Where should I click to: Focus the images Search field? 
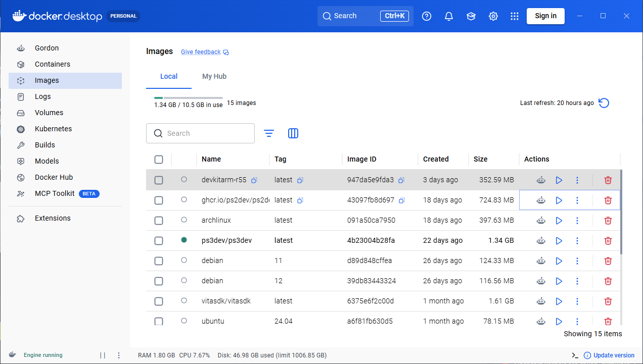pyautogui.click(x=200, y=133)
